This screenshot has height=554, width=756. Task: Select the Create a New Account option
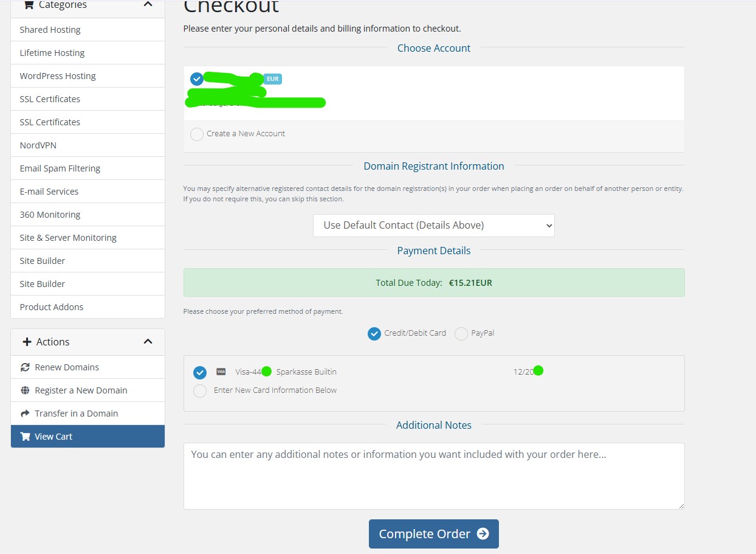tap(197, 134)
